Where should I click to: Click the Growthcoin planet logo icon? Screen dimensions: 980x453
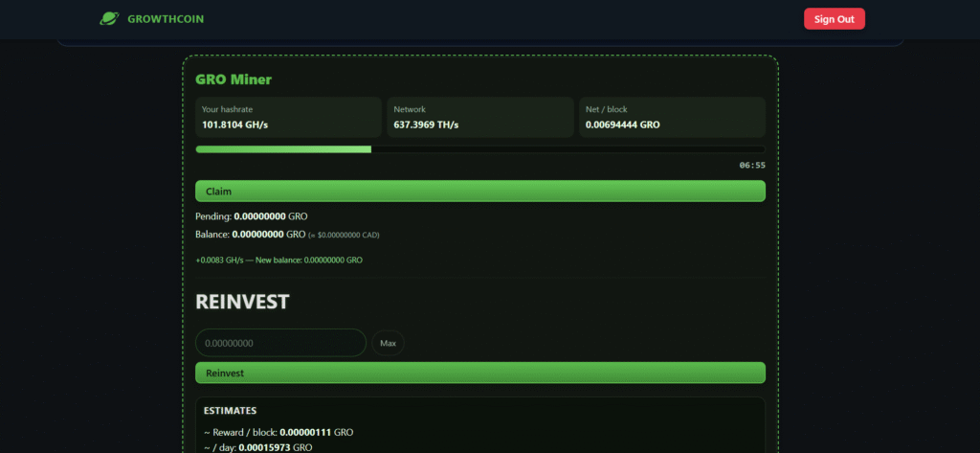pos(110,18)
